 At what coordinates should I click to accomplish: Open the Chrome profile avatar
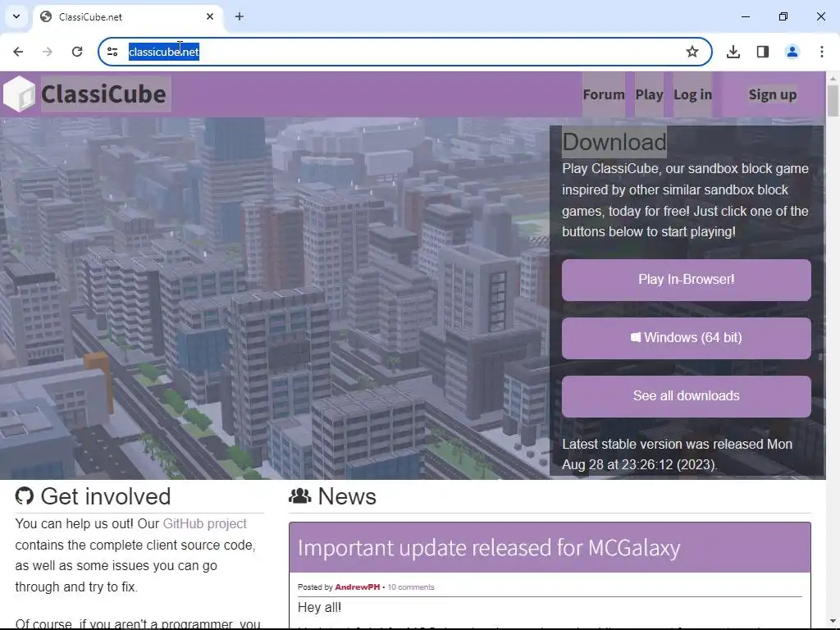click(x=792, y=52)
